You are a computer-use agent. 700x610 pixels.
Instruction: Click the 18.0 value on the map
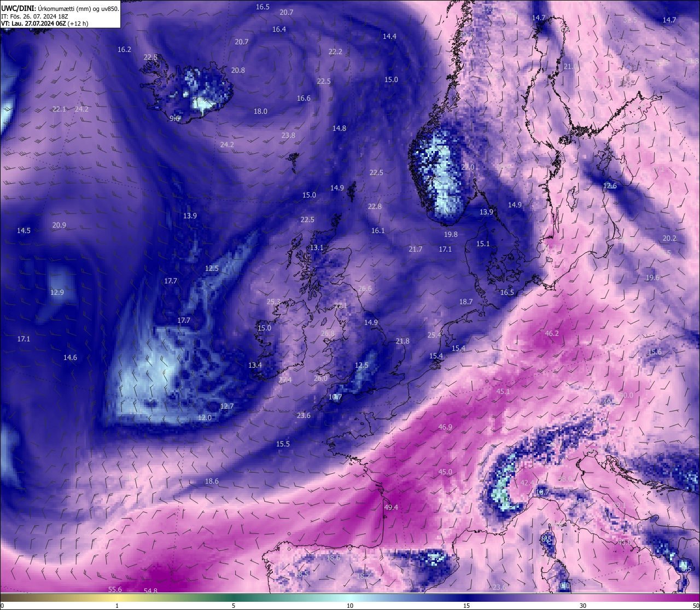(x=260, y=112)
